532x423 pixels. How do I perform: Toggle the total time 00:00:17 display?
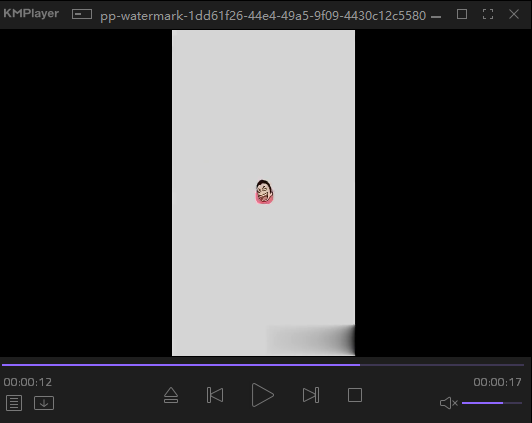(497, 382)
